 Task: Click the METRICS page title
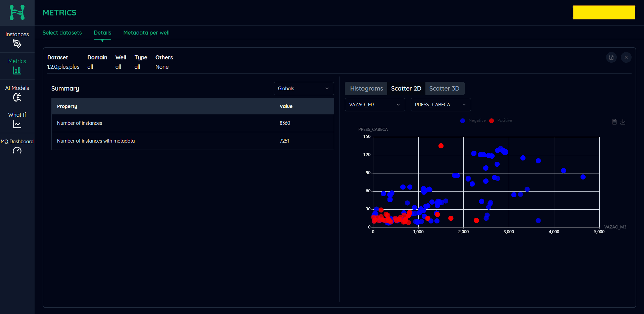pos(59,13)
